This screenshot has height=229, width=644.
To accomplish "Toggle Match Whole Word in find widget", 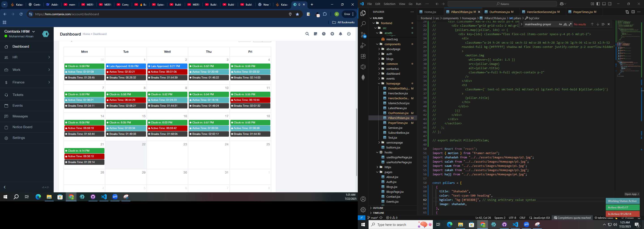I will pos(565,24).
